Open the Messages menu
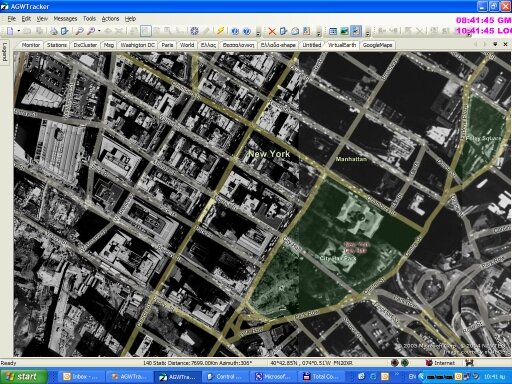This screenshot has height=384, width=512. point(65,19)
